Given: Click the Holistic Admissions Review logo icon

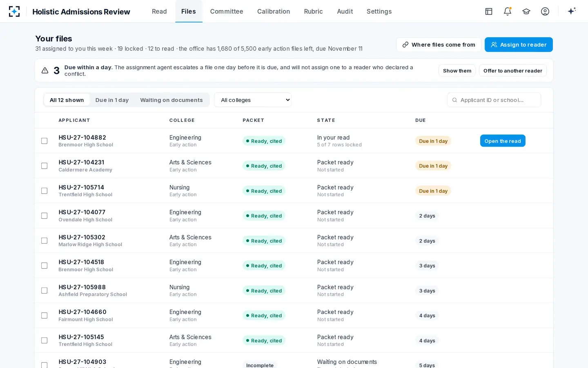Looking at the screenshot, I should (x=14, y=11).
